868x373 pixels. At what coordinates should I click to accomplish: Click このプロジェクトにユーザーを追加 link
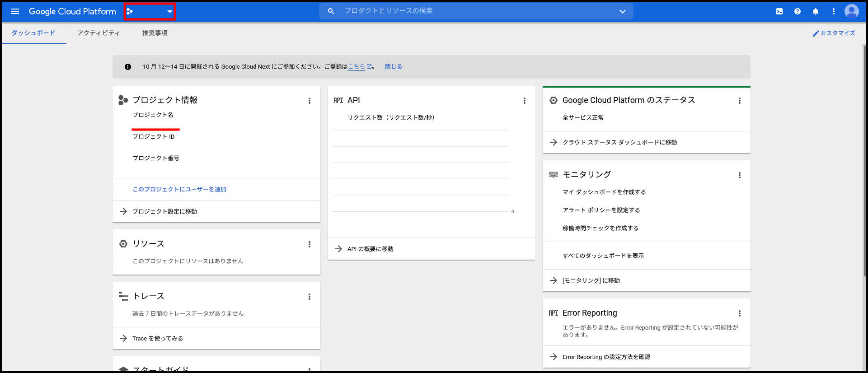click(179, 189)
